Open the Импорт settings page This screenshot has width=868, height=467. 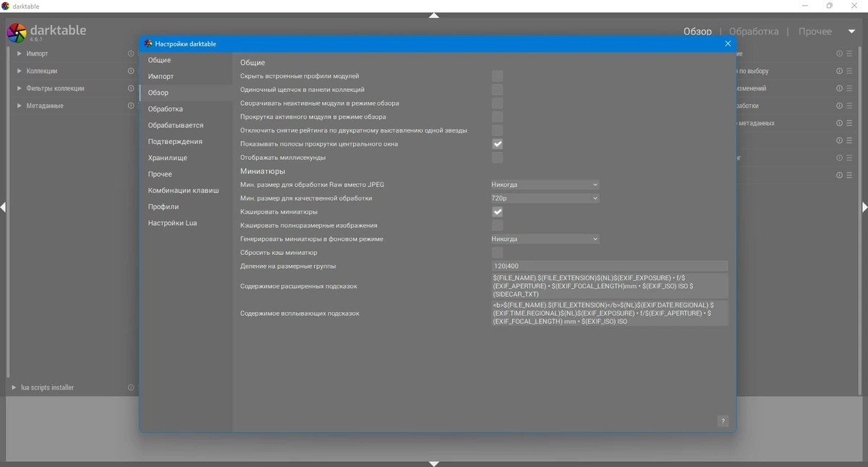point(186,77)
